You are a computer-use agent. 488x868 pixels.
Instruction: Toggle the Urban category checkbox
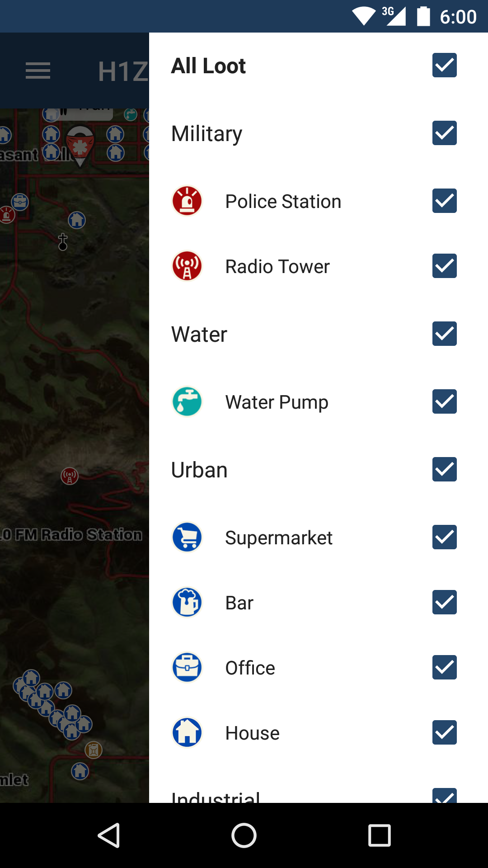445,469
